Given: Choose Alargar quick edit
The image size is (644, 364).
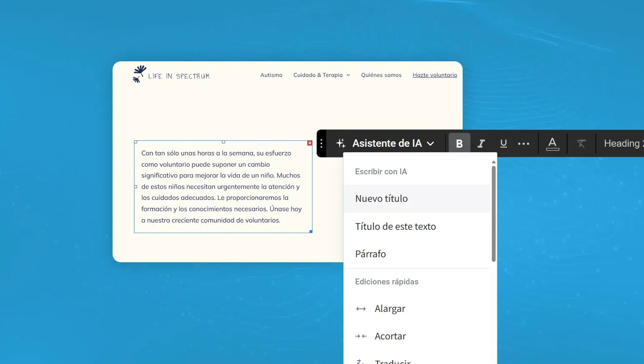Looking at the screenshot, I should 417,309.
